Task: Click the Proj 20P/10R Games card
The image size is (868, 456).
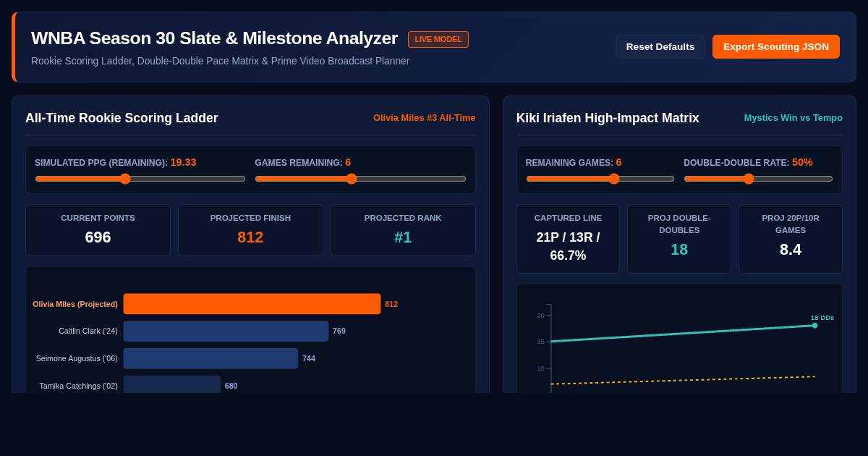Action: [791, 239]
